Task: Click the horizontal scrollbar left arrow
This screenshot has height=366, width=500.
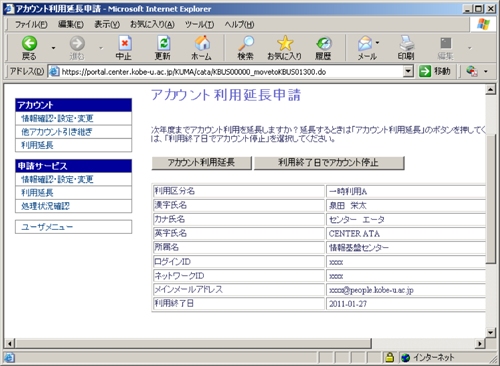Action: pyautogui.click(x=10, y=343)
